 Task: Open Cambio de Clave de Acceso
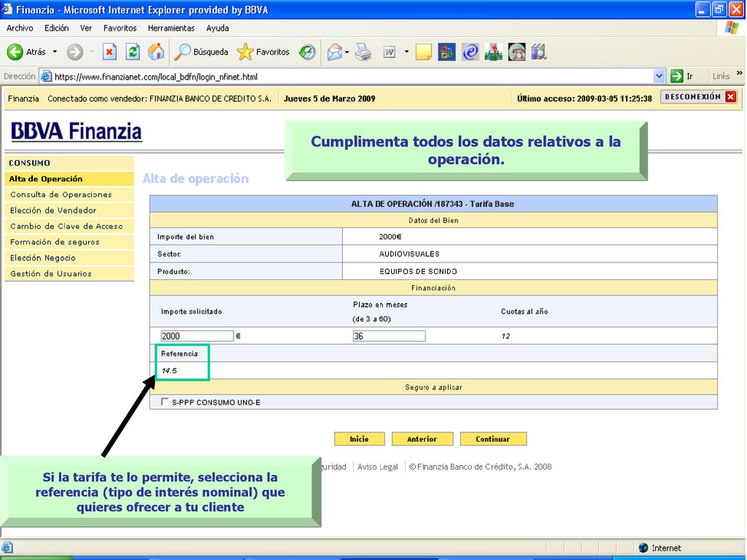point(69,226)
